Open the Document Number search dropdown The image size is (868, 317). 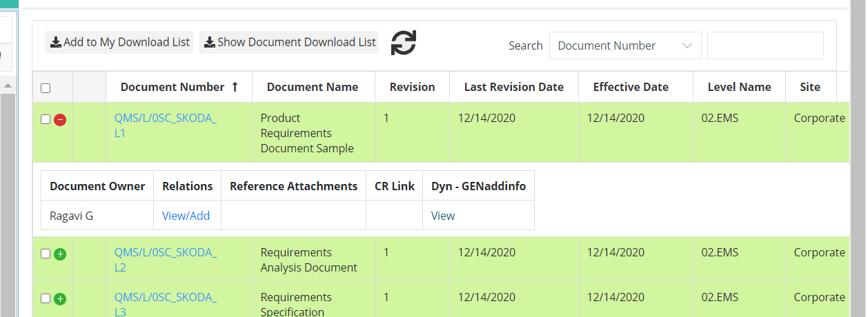click(625, 45)
